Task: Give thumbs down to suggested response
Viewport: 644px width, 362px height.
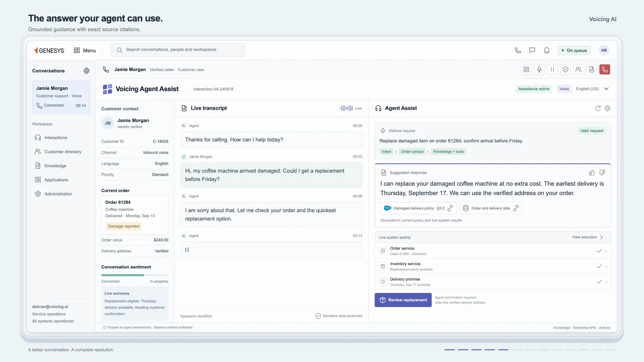Action: tap(602, 173)
